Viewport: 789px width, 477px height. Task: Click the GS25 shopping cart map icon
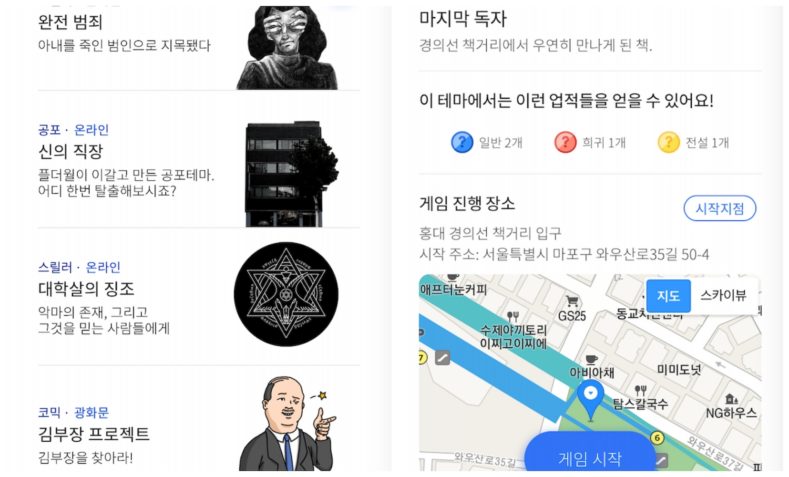point(572,301)
